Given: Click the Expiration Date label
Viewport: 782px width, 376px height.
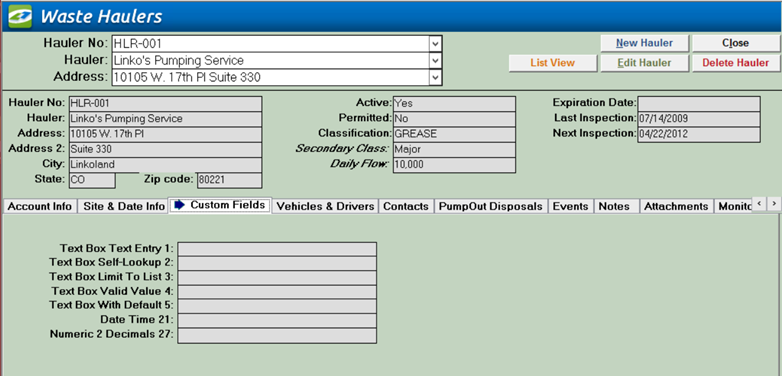Looking at the screenshot, I should (x=594, y=103).
